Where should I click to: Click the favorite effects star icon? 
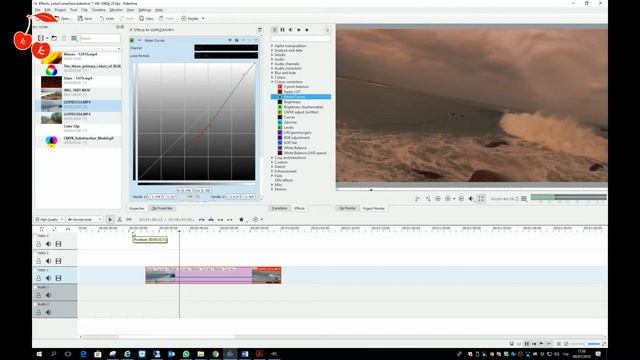point(241,220)
